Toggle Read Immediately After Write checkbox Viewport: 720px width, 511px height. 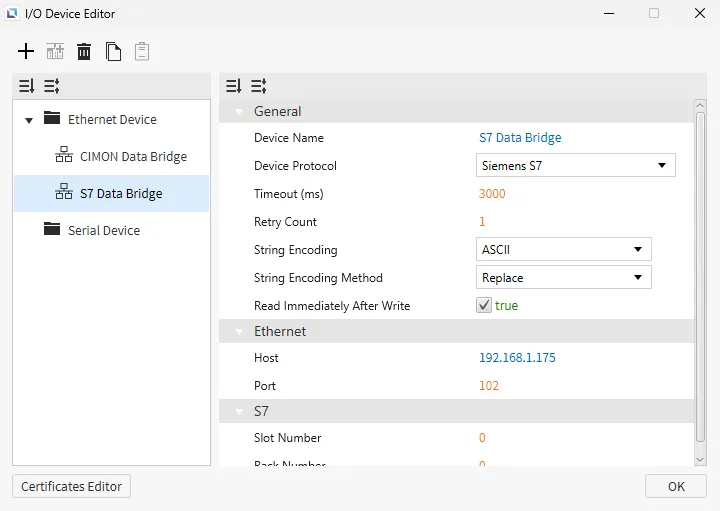pos(484,306)
